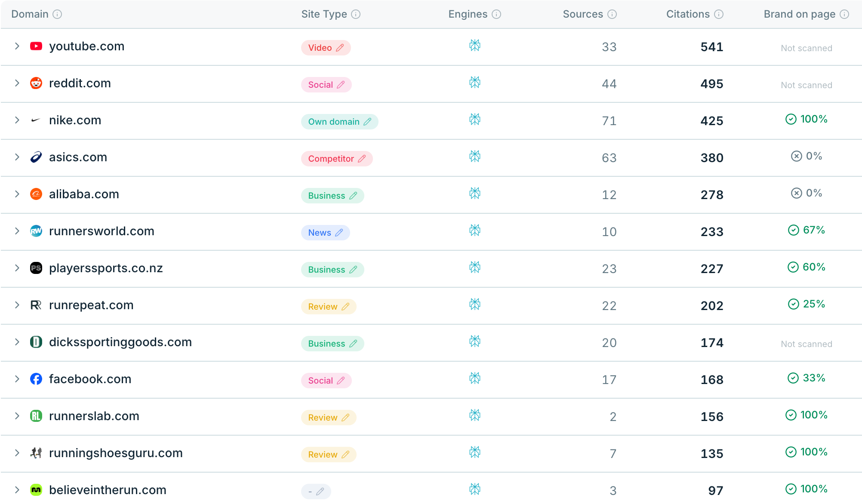Sort by the Citations column header
This screenshot has width=862, height=504.
coord(688,14)
